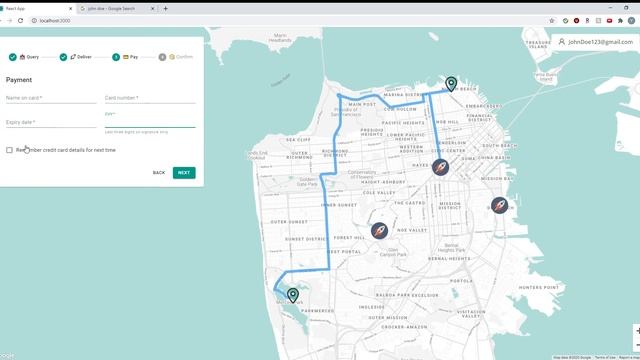Click the rocket marker near Dogpatch waterfront

pos(499,205)
